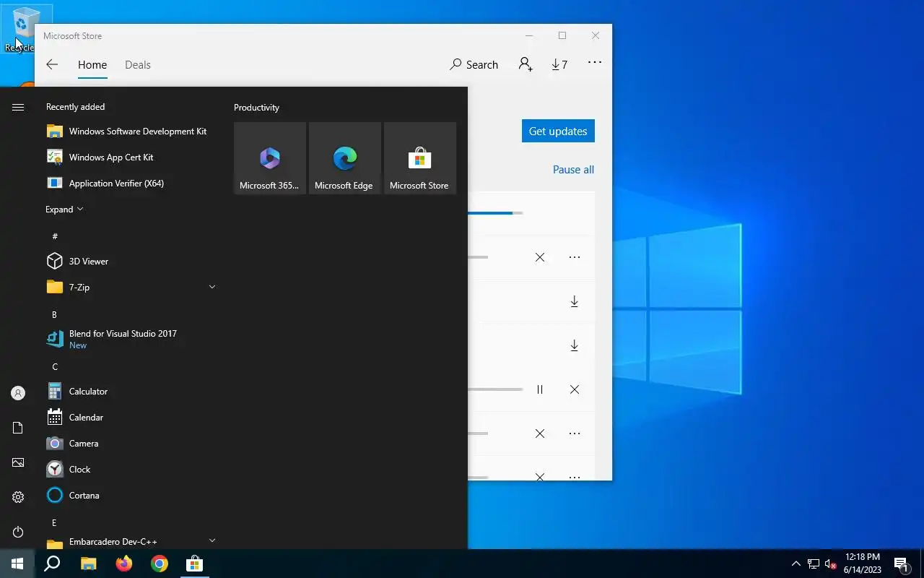The height and width of the screenshot is (578, 924).
Task: Launch Firefox from the taskbar
Action: pos(123,564)
